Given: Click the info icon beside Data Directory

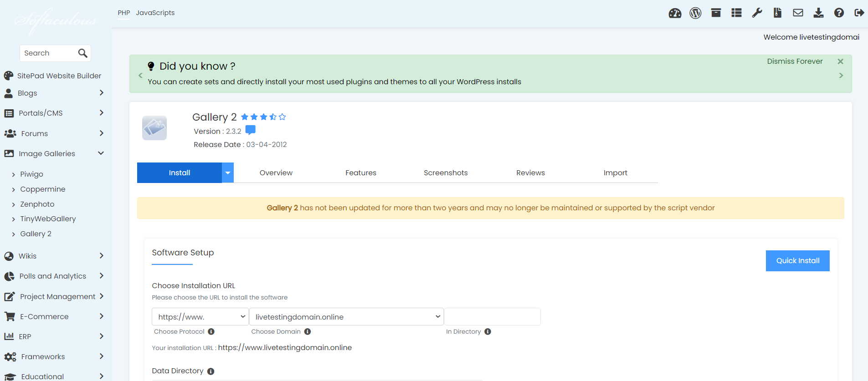Looking at the screenshot, I should click(211, 371).
